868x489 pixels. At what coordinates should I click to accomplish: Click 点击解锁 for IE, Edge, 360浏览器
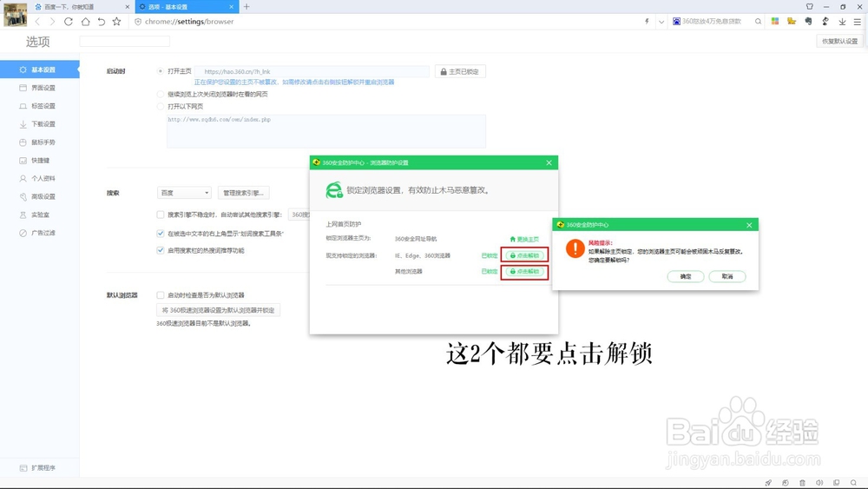coord(524,255)
